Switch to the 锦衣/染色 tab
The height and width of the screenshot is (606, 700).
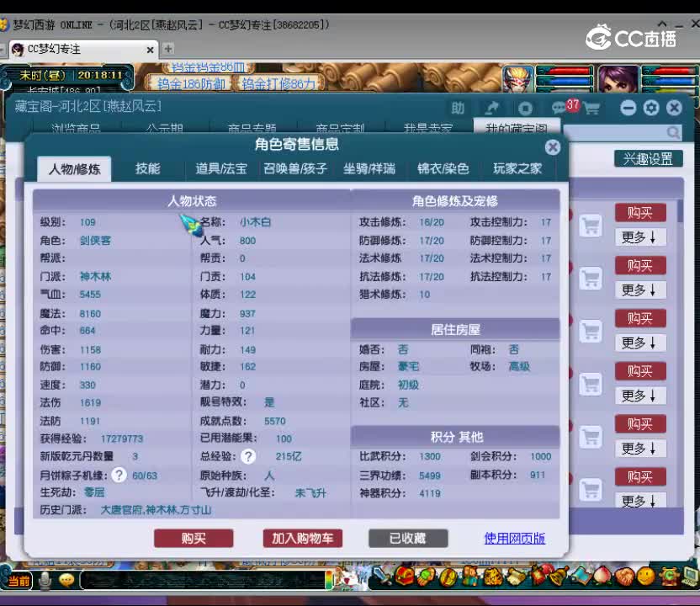443,169
